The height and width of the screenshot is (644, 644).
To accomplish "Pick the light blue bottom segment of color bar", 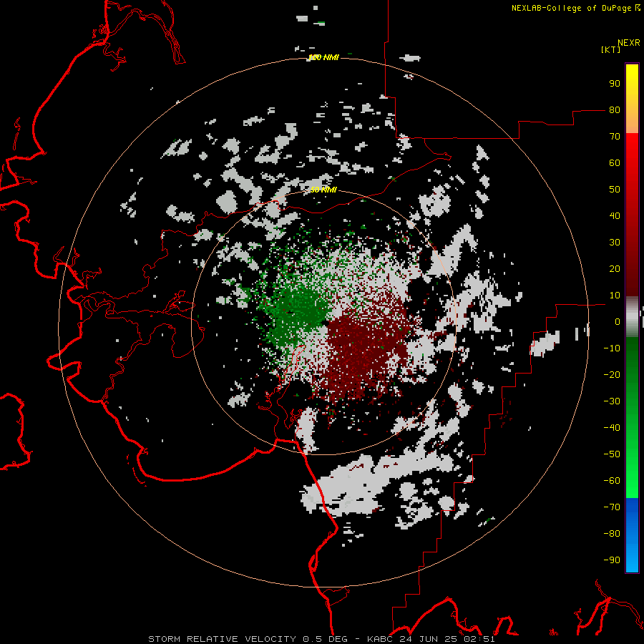I will [x=632, y=560].
